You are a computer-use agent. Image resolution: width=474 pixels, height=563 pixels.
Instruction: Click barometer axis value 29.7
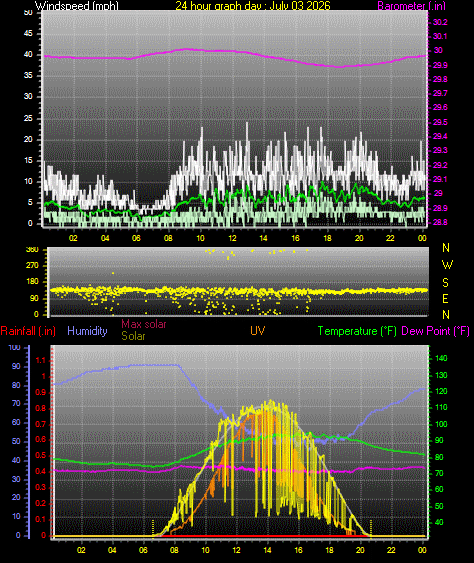(440, 93)
